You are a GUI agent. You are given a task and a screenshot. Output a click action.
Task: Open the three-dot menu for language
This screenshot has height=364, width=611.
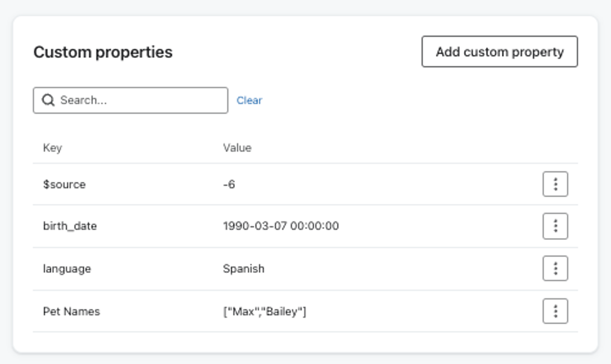[x=555, y=269]
